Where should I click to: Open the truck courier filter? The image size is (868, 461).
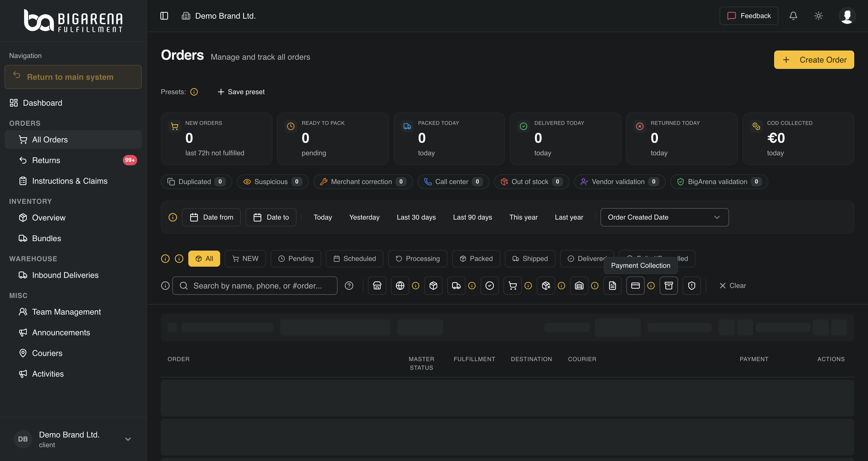coord(456,286)
